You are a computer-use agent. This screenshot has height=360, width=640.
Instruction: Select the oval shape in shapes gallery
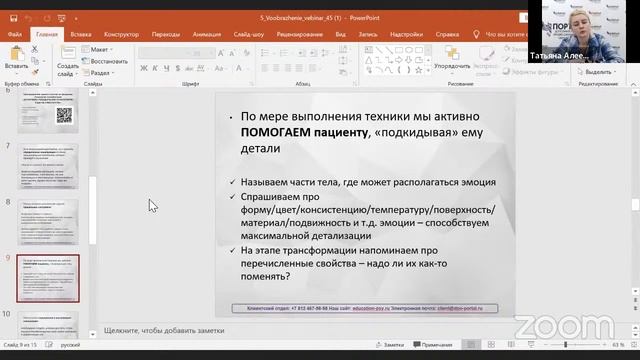tap(409, 50)
